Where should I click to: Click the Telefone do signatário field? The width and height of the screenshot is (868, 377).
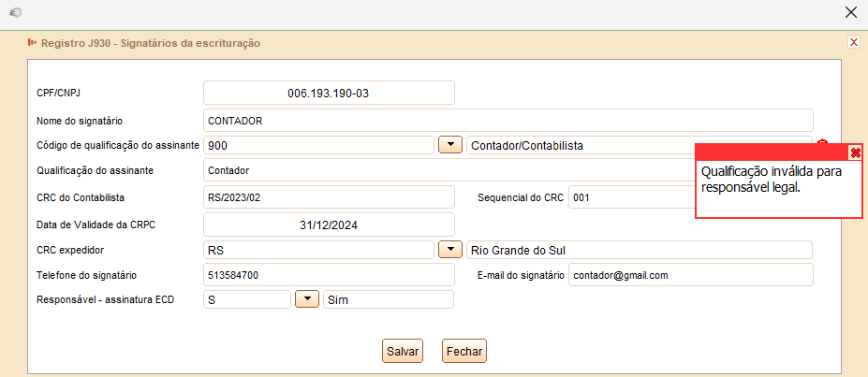point(328,275)
